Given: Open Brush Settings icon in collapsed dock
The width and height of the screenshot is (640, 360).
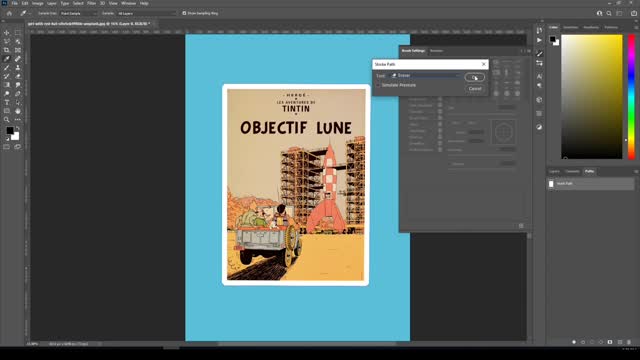Looking at the screenshot, I should click(x=539, y=53).
